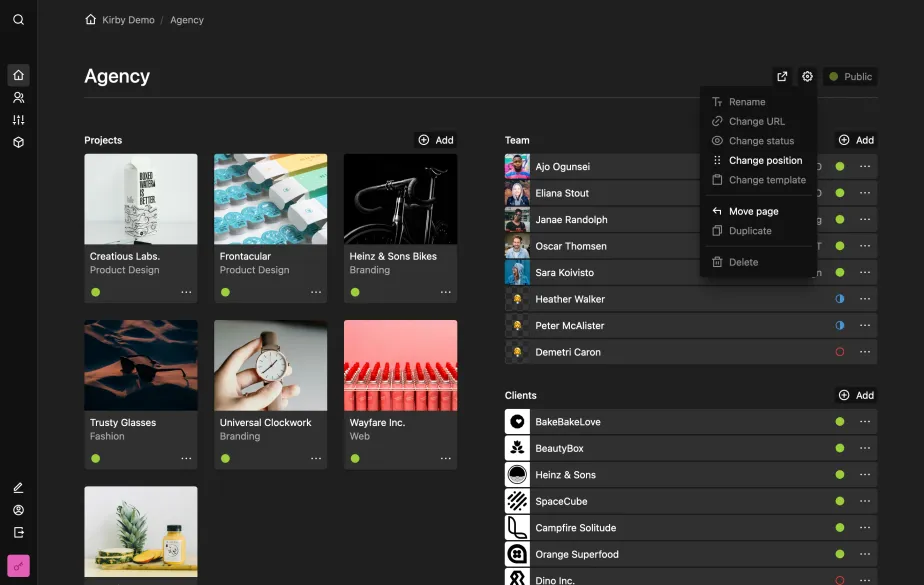
Task: Click the pink brush button in sidebar
Action: 18,566
